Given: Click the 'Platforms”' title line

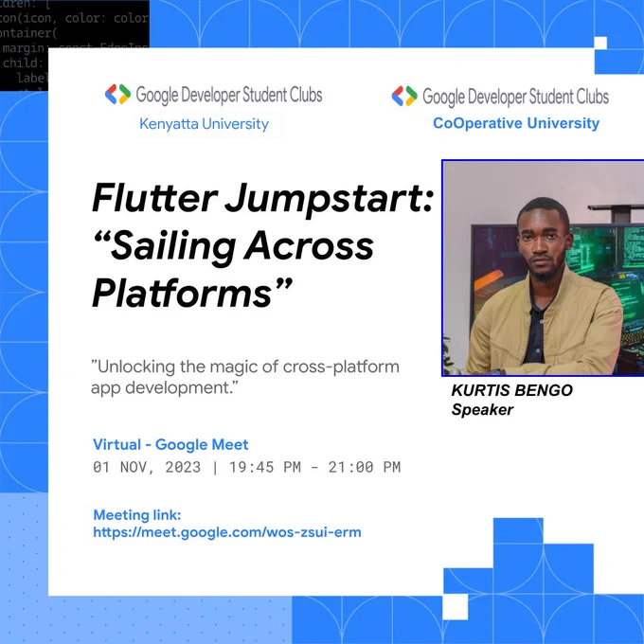Looking at the screenshot, I should (x=192, y=294).
